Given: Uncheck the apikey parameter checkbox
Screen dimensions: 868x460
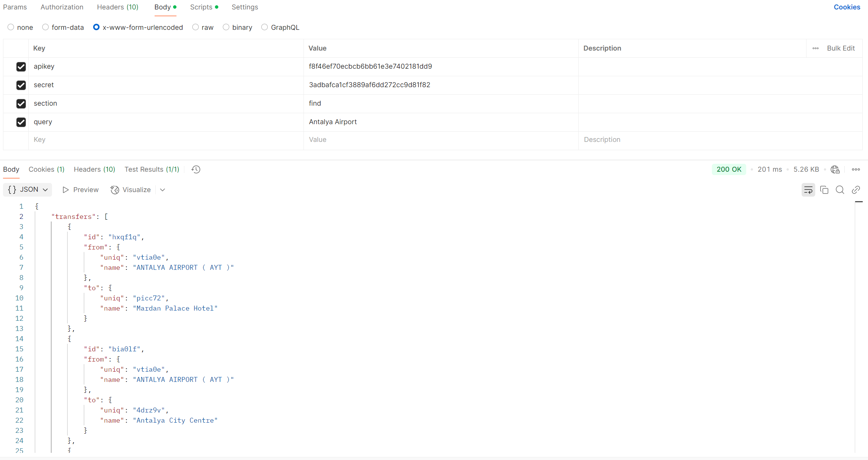Looking at the screenshot, I should [x=21, y=67].
